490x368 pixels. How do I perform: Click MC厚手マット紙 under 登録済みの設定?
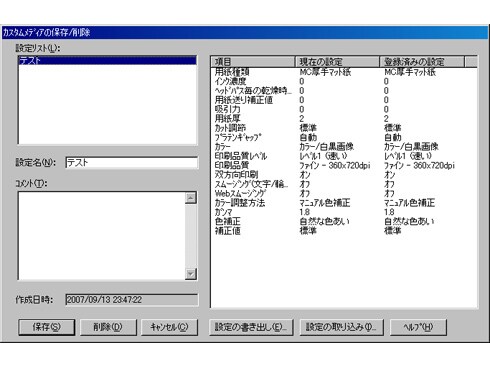[x=410, y=72]
